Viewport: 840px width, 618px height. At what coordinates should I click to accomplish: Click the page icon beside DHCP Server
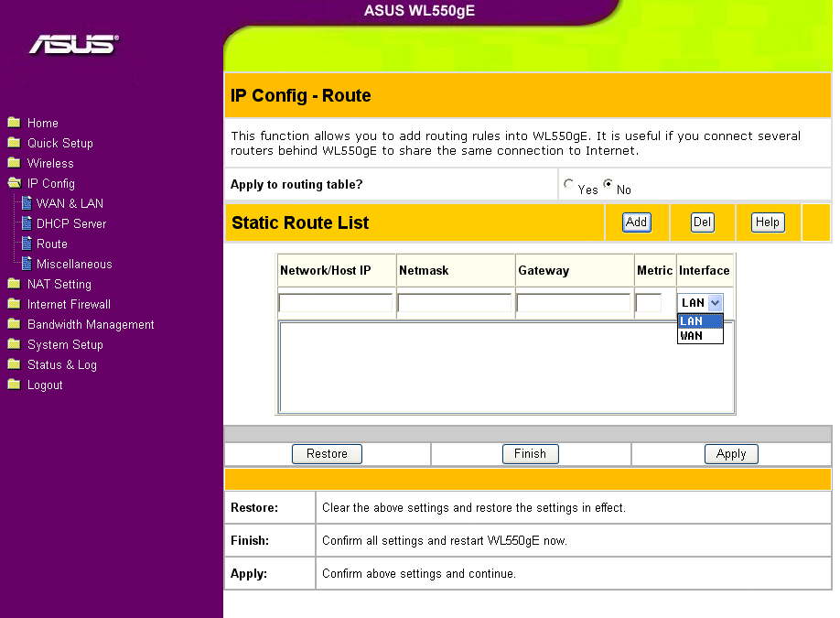pyautogui.click(x=27, y=223)
